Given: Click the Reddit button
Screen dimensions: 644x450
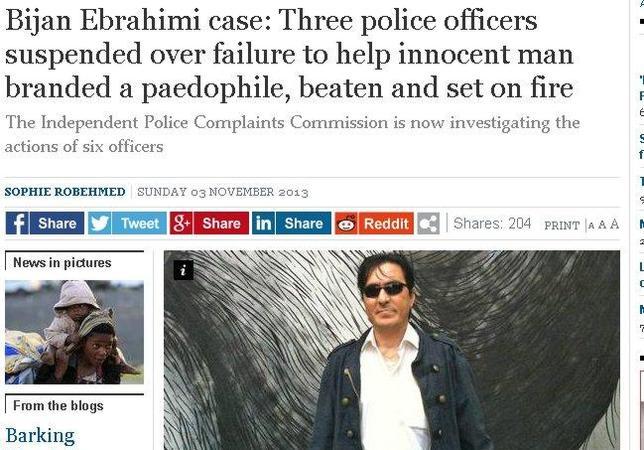Looking at the screenshot, I should click(386, 223).
